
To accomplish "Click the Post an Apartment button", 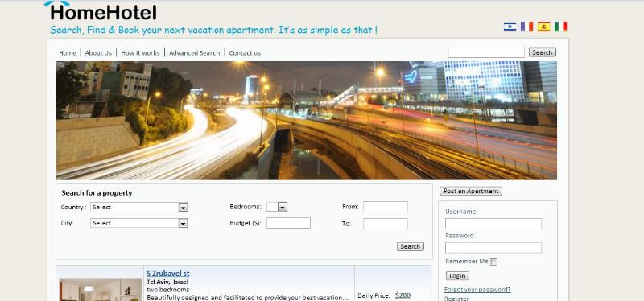I will (471, 191).
